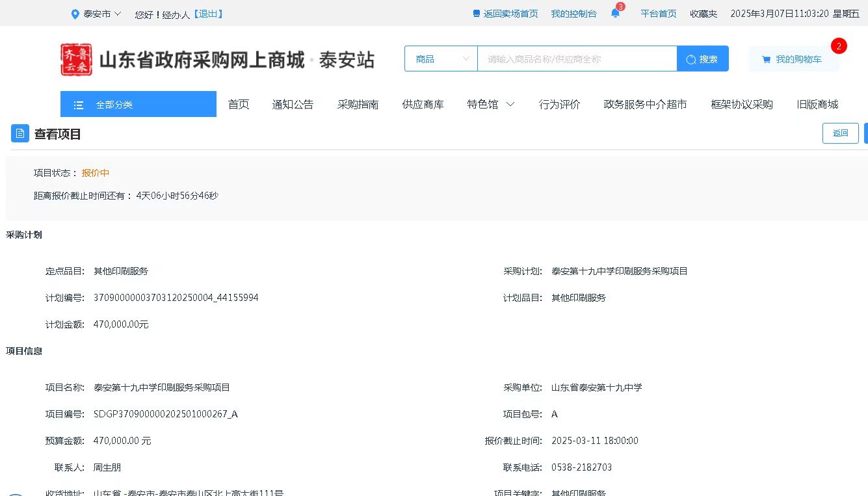Click the 项目信息 section heading
868x496 pixels.
click(24, 351)
